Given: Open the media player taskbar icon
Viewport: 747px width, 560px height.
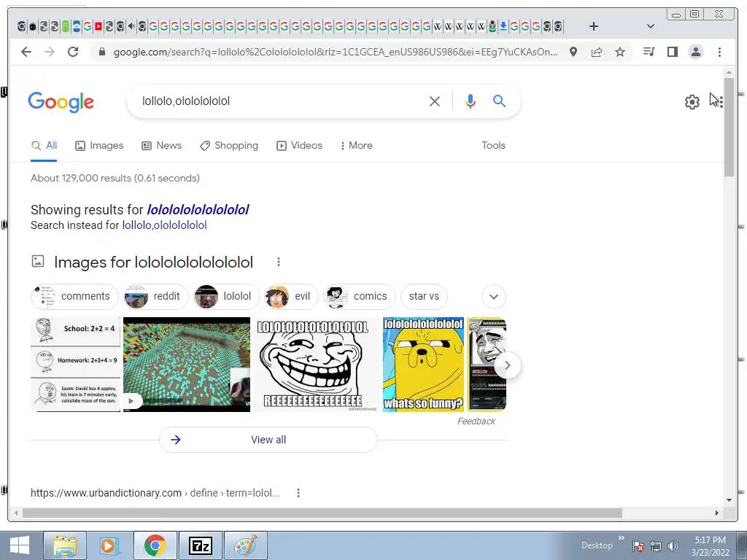Looking at the screenshot, I should [109, 545].
